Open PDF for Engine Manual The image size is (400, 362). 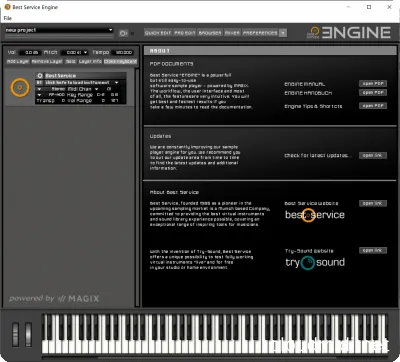point(373,84)
